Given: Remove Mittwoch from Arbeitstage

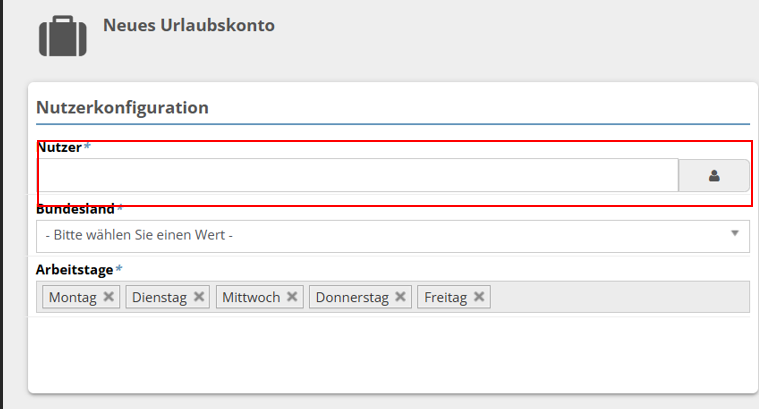Looking at the screenshot, I should tap(292, 297).
